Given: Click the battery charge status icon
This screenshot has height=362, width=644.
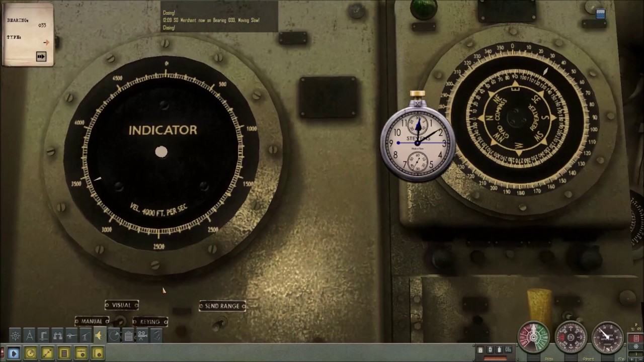Looking at the screenshot, I should (x=490, y=349).
